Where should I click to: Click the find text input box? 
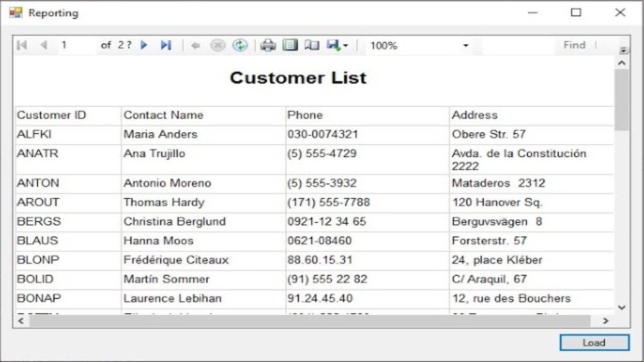click(x=519, y=45)
